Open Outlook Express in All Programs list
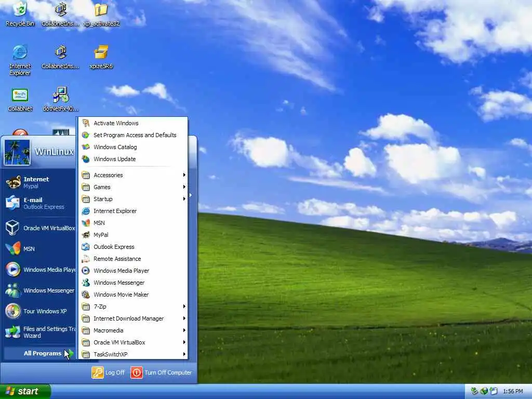This screenshot has height=399, width=532. pos(133,247)
